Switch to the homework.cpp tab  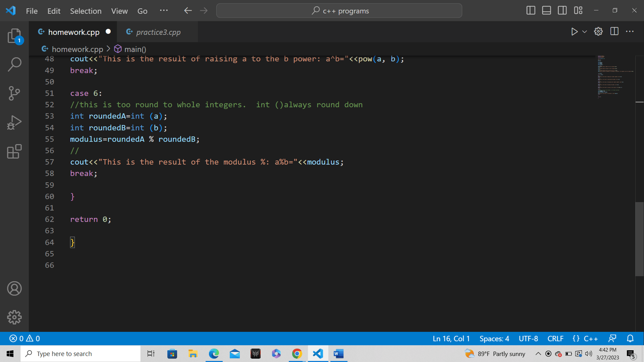[x=74, y=32]
